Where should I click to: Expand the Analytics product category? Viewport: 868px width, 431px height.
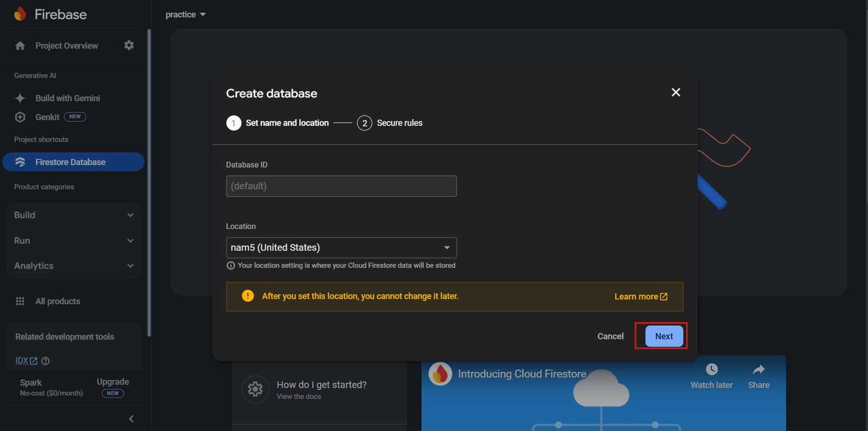click(73, 266)
